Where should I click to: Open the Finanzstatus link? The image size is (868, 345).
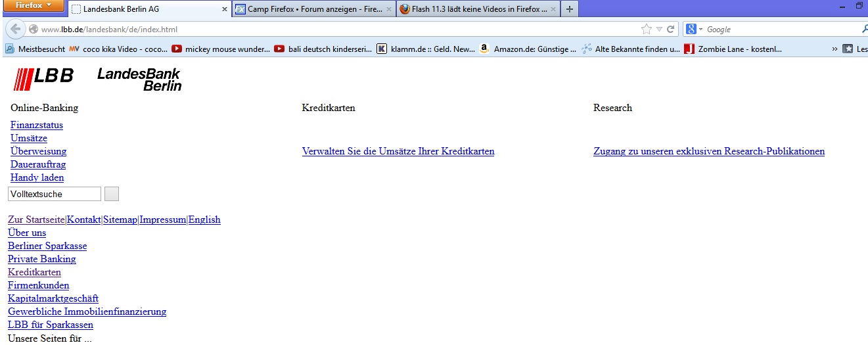click(37, 125)
